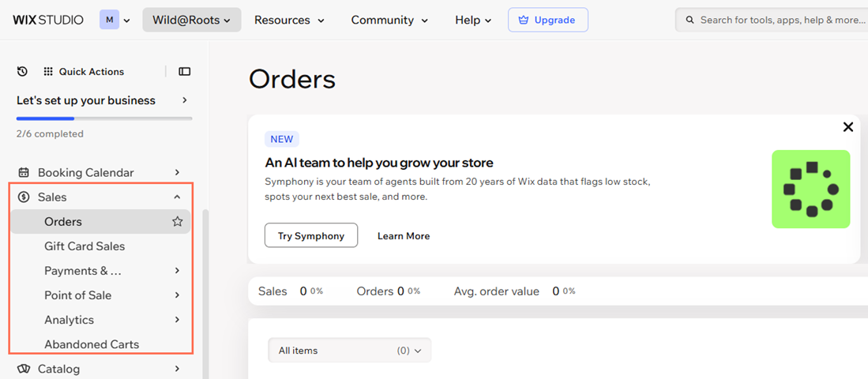
Task: Open the All items filter dropdown
Action: (x=349, y=351)
